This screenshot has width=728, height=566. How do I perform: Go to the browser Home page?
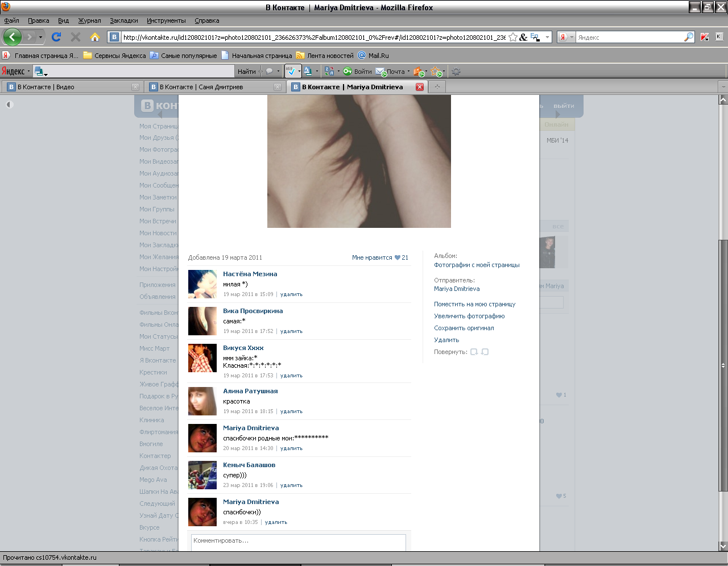coord(95,37)
